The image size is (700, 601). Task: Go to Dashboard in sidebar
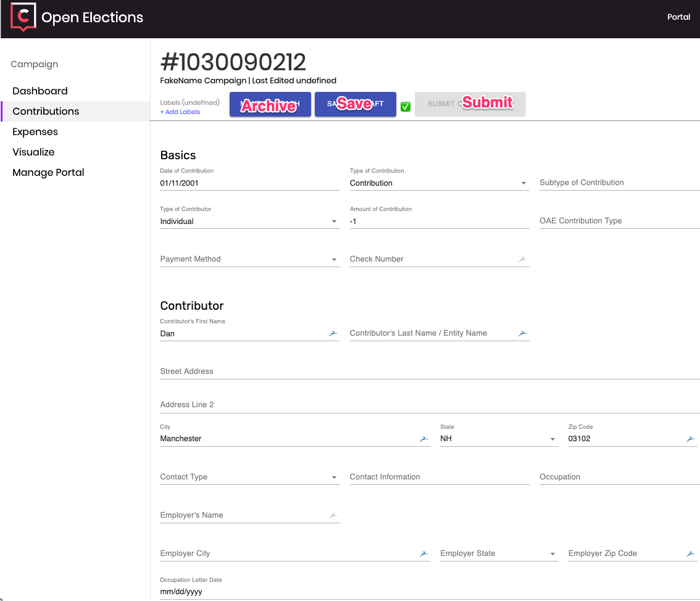click(40, 91)
